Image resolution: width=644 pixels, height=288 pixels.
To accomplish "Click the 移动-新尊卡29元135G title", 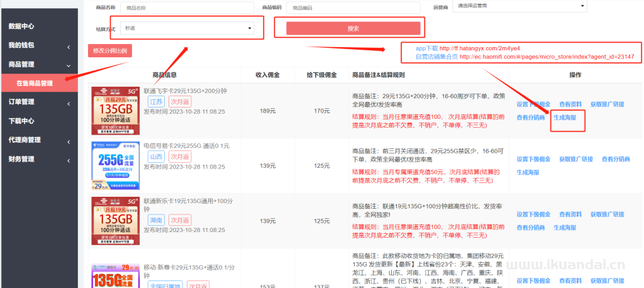I will tap(189, 272).
